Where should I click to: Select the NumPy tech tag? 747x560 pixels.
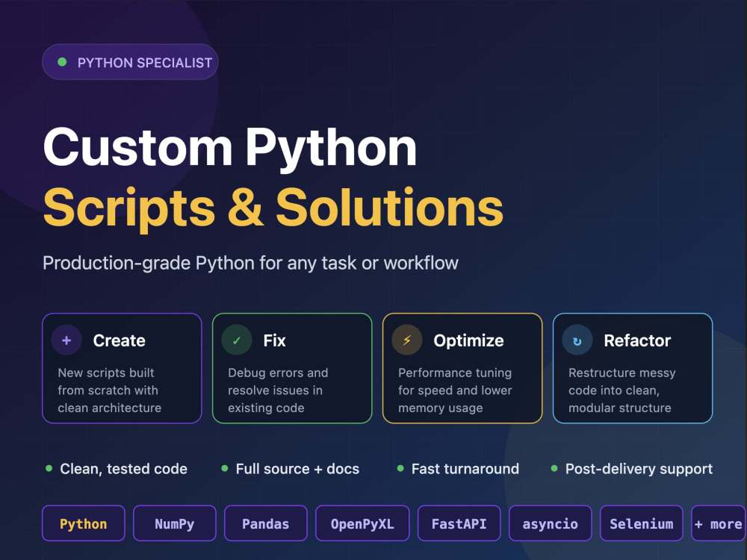pyautogui.click(x=174, y=523)
